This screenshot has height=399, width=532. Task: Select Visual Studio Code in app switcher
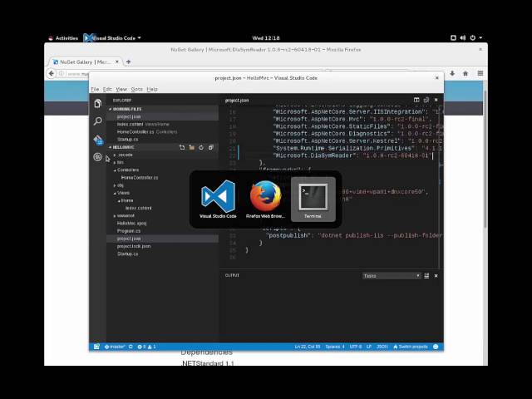(218, 199)
